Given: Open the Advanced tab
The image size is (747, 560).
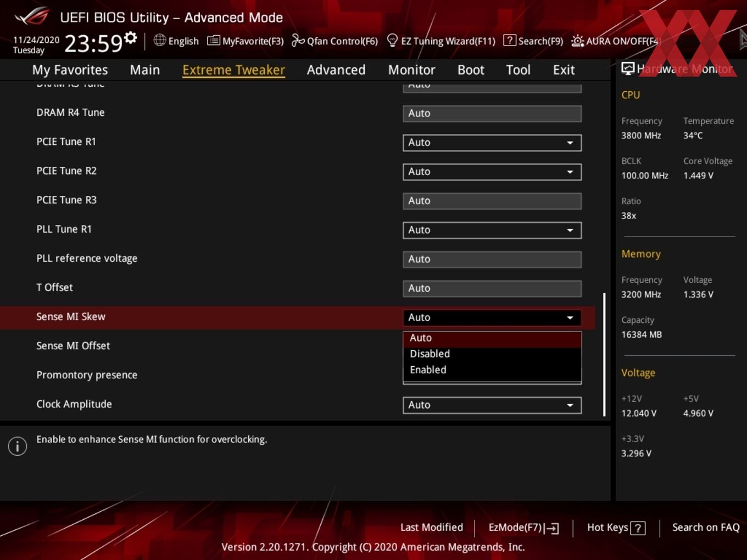Looking at the screenshot, I should point(336,70).
